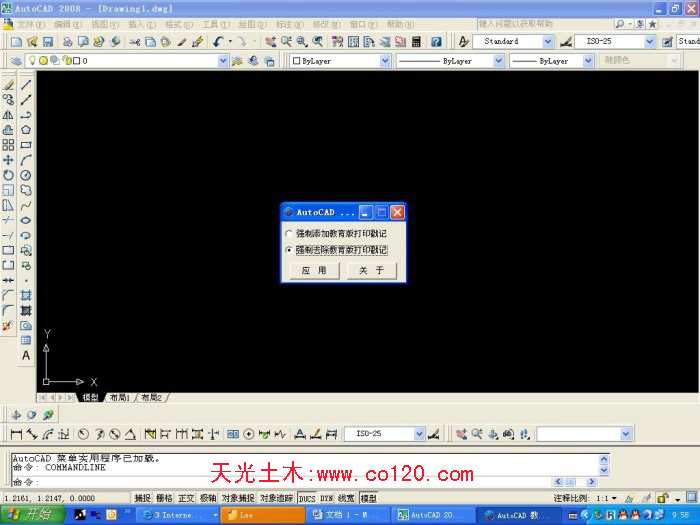Select the Ellipse draw tool
The height and width of the screenshot is (525, 700).
pyautogui.click(x=26, y=220)
